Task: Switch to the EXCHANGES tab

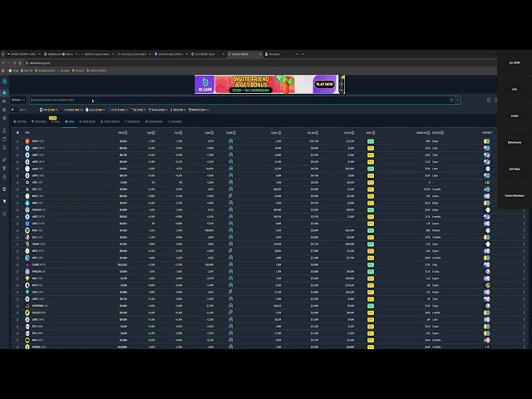Action: (175, 121)
